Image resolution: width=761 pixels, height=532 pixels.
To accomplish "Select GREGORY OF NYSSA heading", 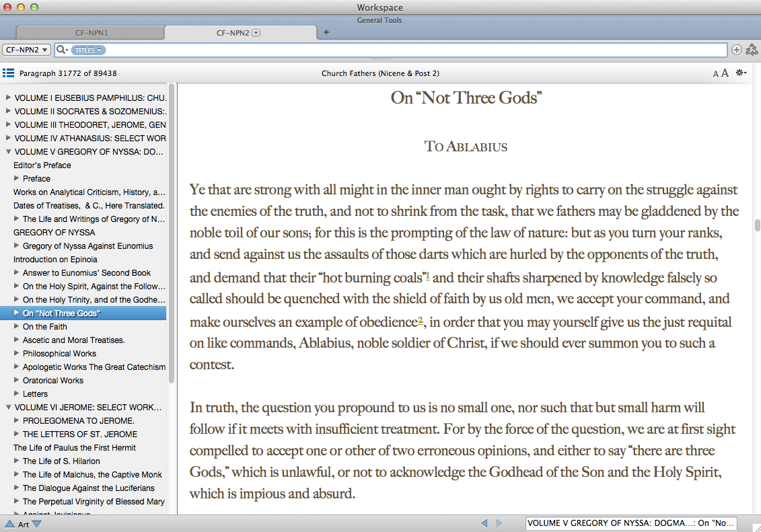I will (55, 232).
